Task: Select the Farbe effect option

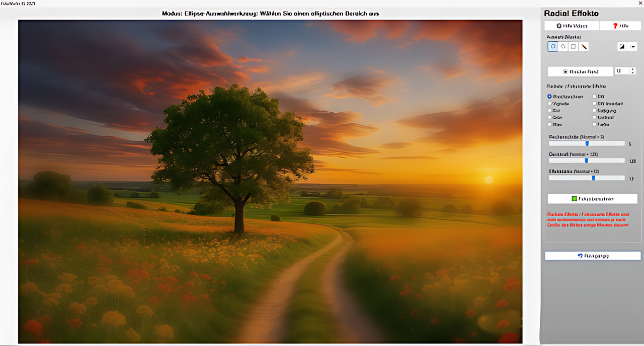Action: point(601,124)
